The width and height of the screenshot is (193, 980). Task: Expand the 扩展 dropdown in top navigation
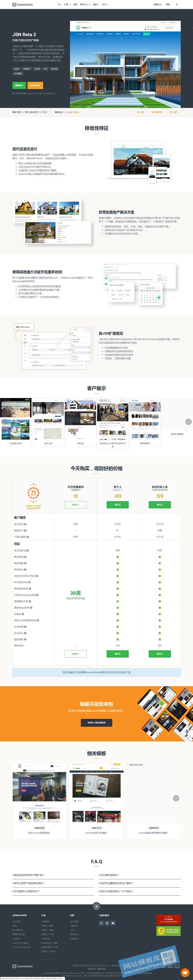[67, 4]
